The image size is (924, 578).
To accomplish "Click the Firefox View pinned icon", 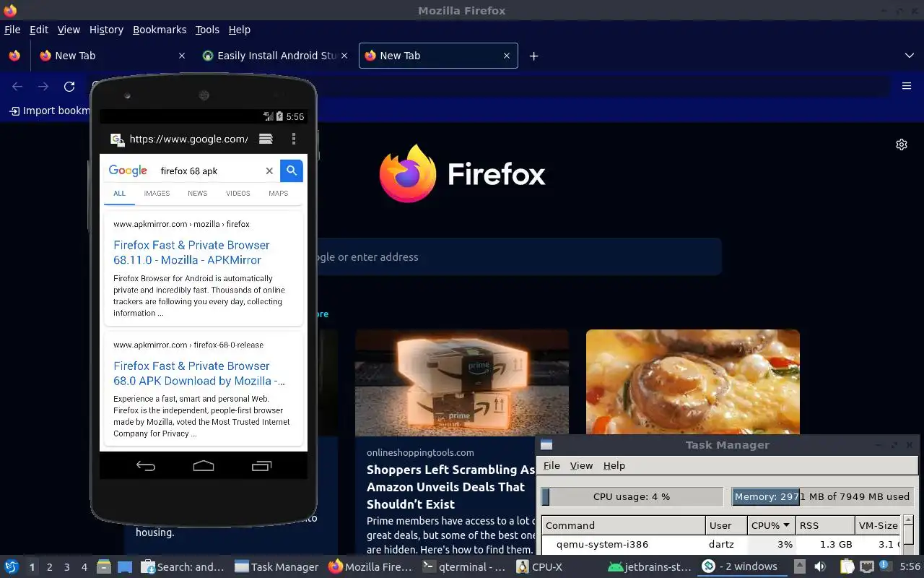I will click(14, 56).
